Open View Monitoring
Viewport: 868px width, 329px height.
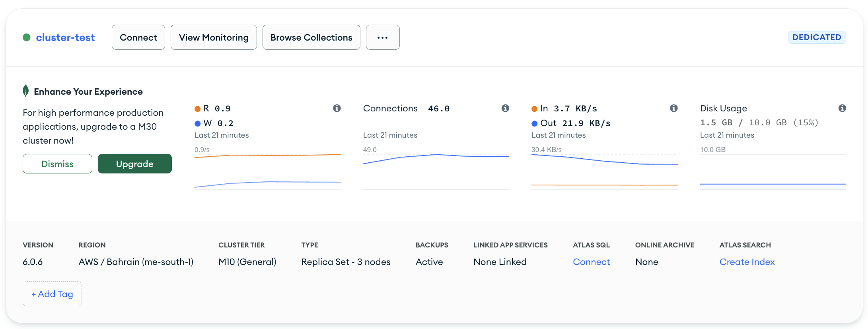point(214,37)
